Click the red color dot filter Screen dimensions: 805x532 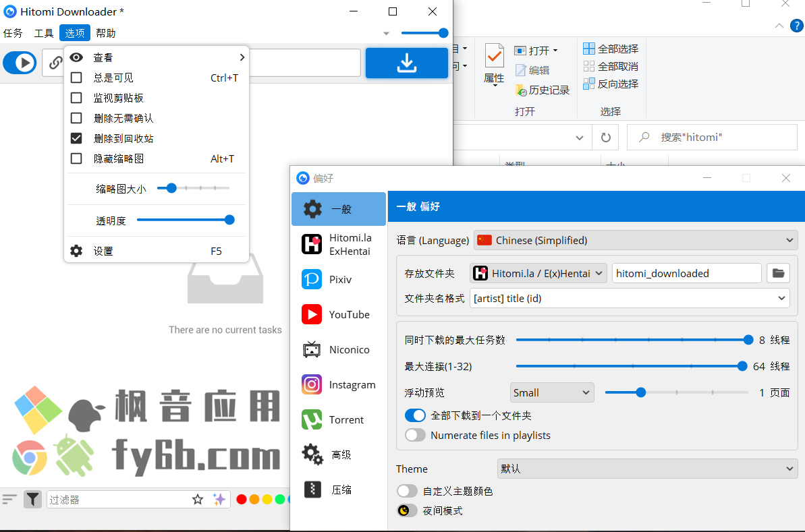242,499
